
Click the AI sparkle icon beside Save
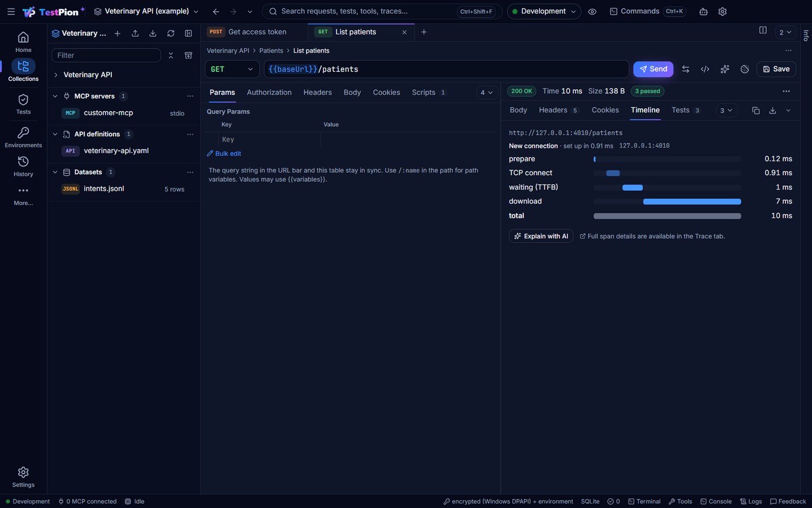point(725,69)
